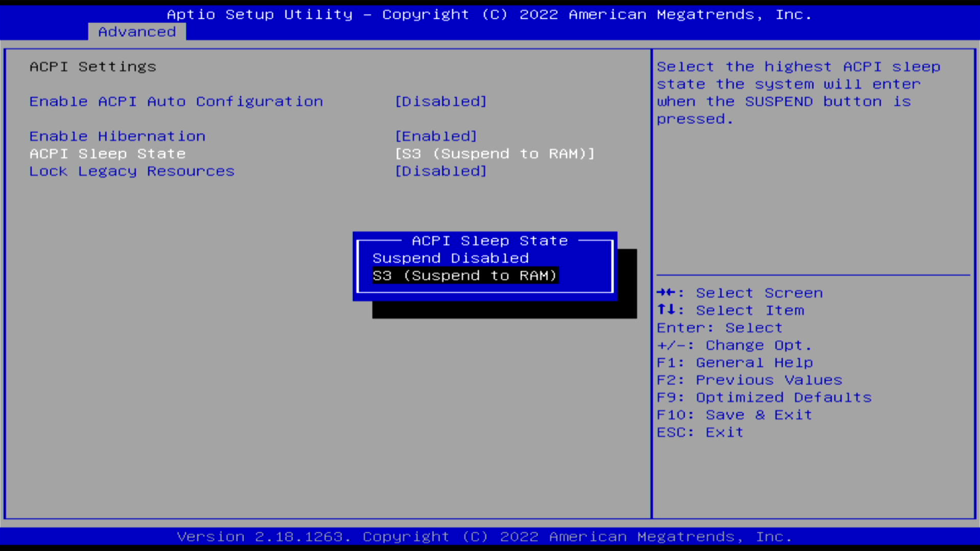The height and width of the screenshot is (551, 980).
Task: Click left-right arrows Select Screen hint
Action: (739, 293)
